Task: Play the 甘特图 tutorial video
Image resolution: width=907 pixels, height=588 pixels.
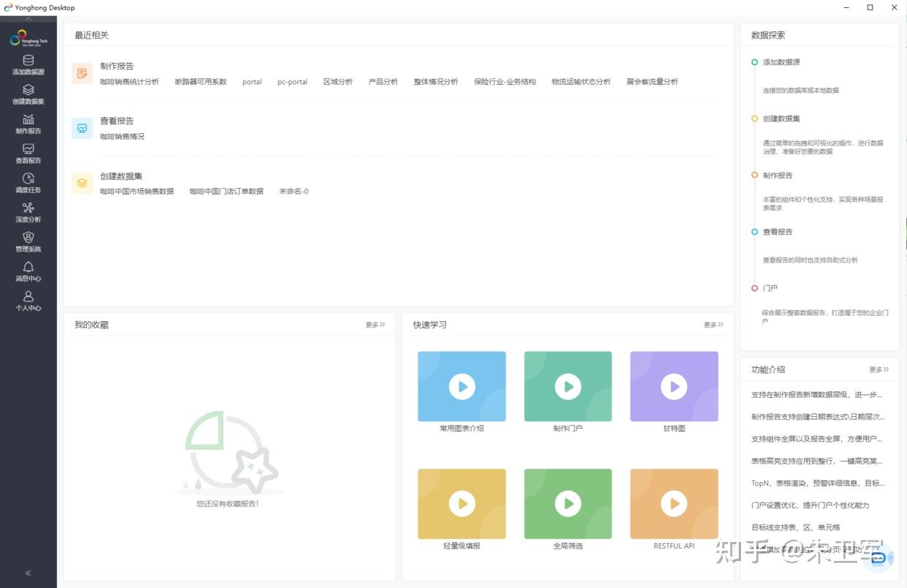Action: (x=674, y=386)
